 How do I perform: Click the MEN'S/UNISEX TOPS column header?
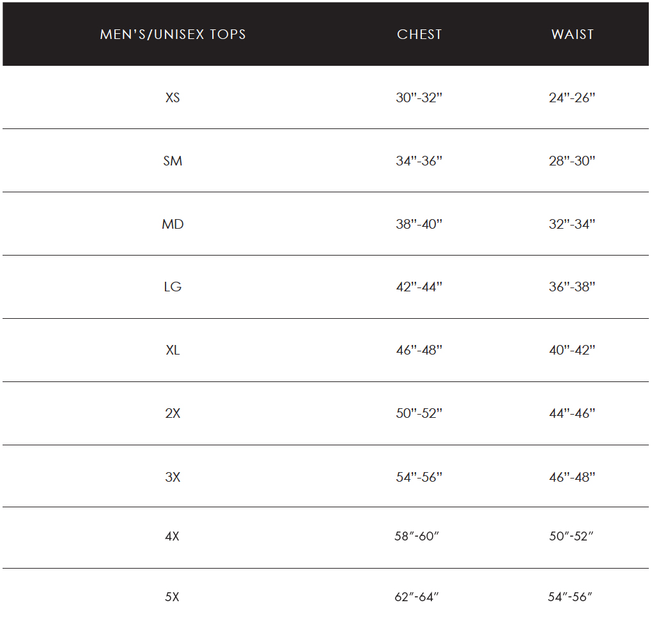[x=173, y=34]
